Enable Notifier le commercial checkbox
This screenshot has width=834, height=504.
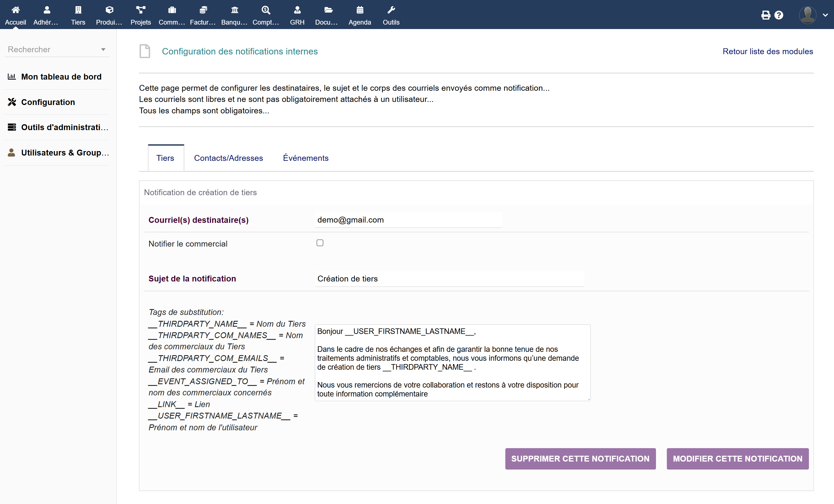pos(319,243)
